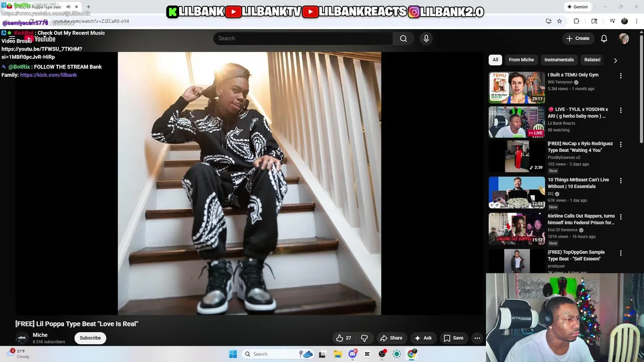
Task: Open NoCap x Rylo Rodriguez Type Beat title
Action: point(580,147)
